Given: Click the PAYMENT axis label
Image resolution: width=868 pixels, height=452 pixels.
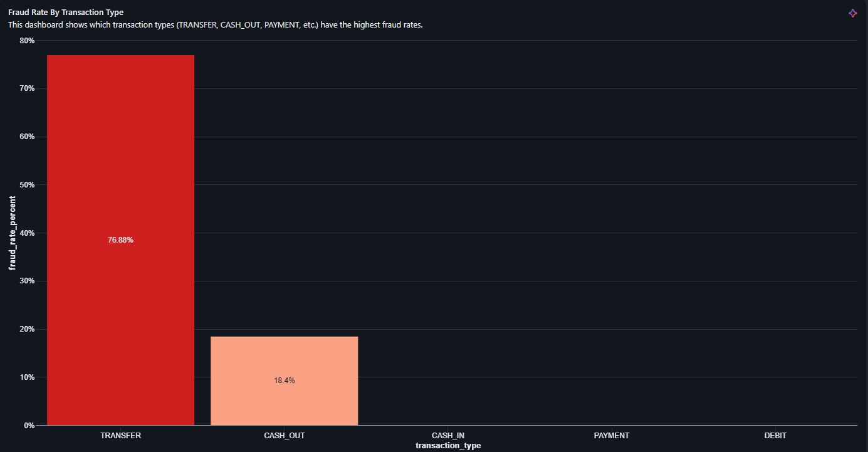Looking at the screenshot, I should (612, 435).
